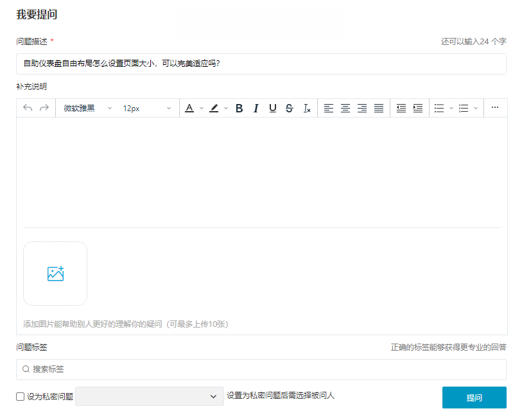Increase paragraph indent
522x420 pixels.
(418, 109)
